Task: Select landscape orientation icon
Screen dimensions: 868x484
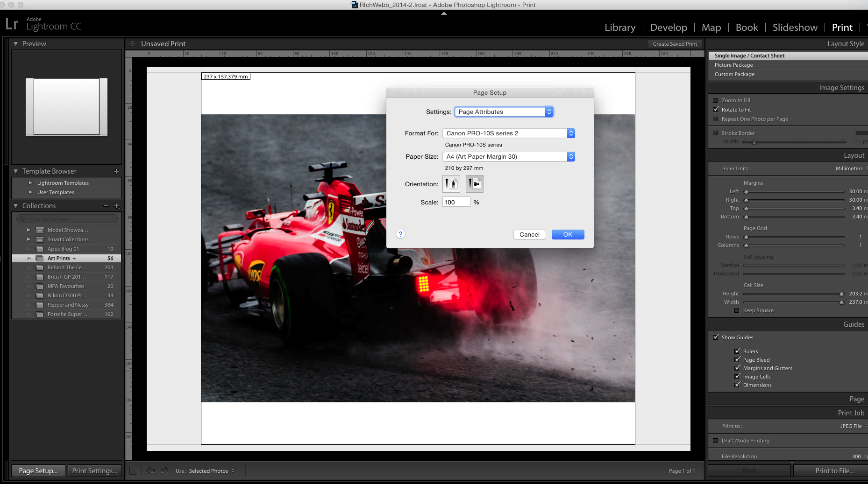Action: [474, 184]
